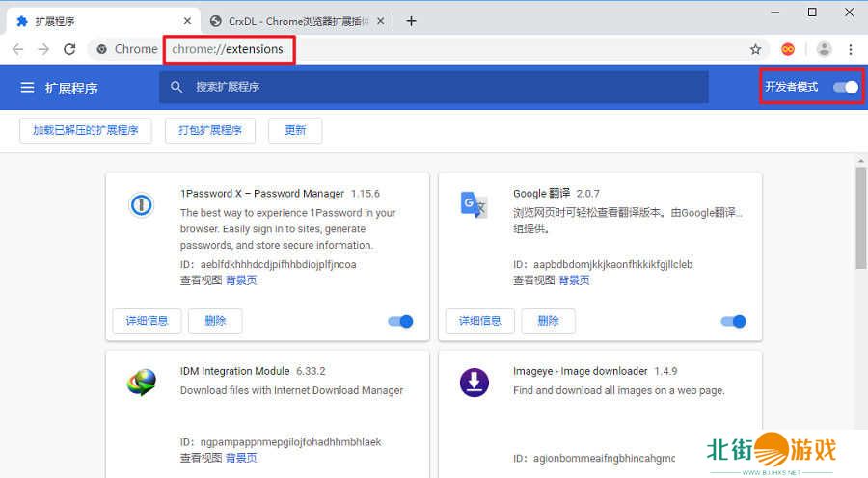Click the back navigation arrow
This screenshot has width=868, height=478.
(18, 49)
